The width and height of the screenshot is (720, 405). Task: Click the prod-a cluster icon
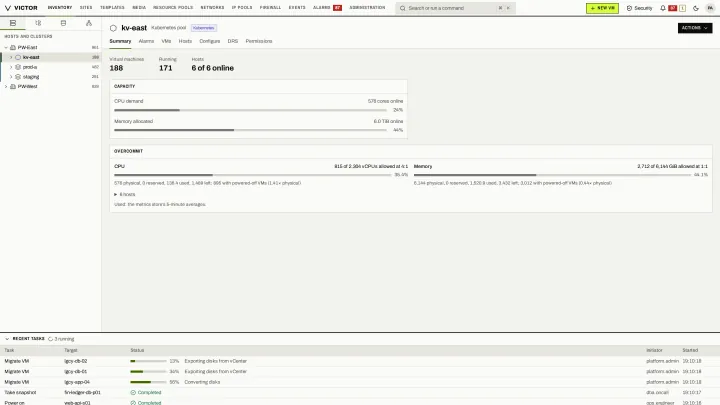(x=18, y=67)
